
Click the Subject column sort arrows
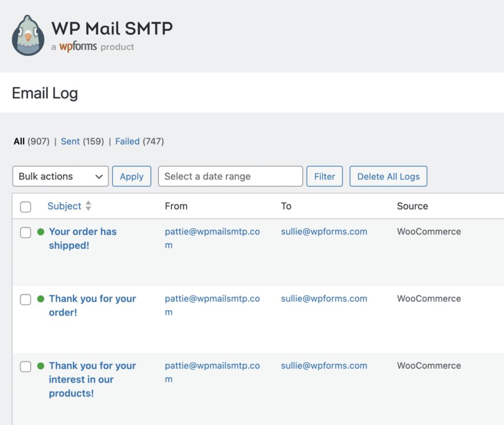pyautogui.click(x=89, y=205)
